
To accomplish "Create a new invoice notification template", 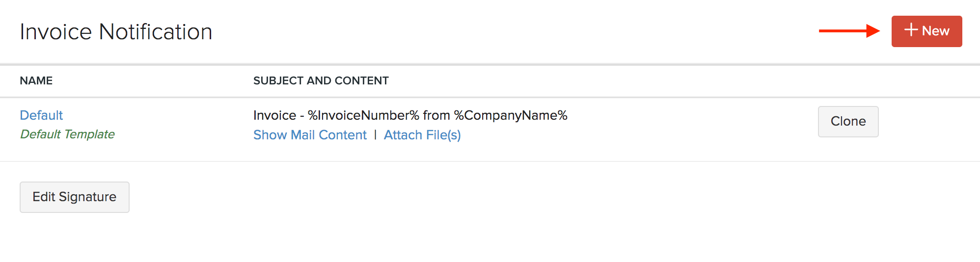I will (x=926, y=31).
